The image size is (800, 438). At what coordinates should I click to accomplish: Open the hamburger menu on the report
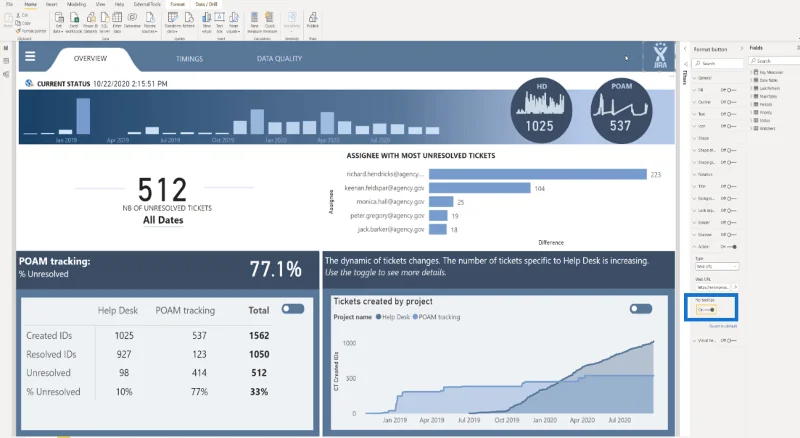[x=30, y=56]
